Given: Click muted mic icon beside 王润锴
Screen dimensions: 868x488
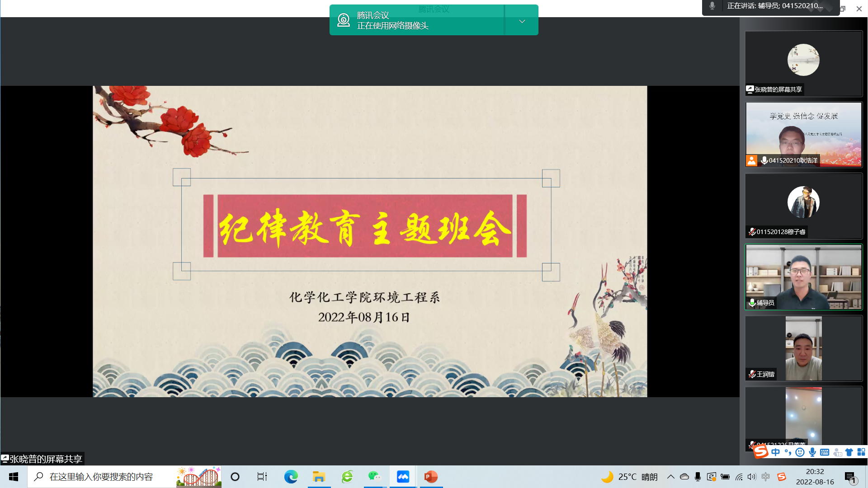Looking at the screenshot, I should tap(752, 374).
